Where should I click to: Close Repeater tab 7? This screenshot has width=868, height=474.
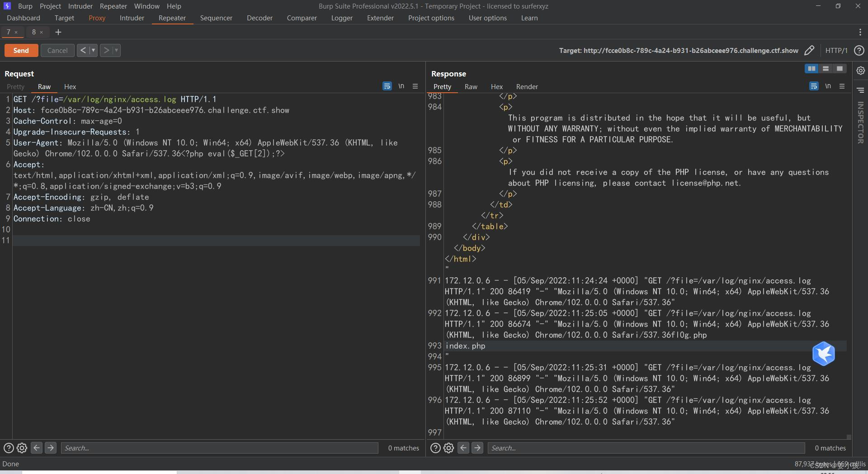pyautogui.click(x=16, y=32)
